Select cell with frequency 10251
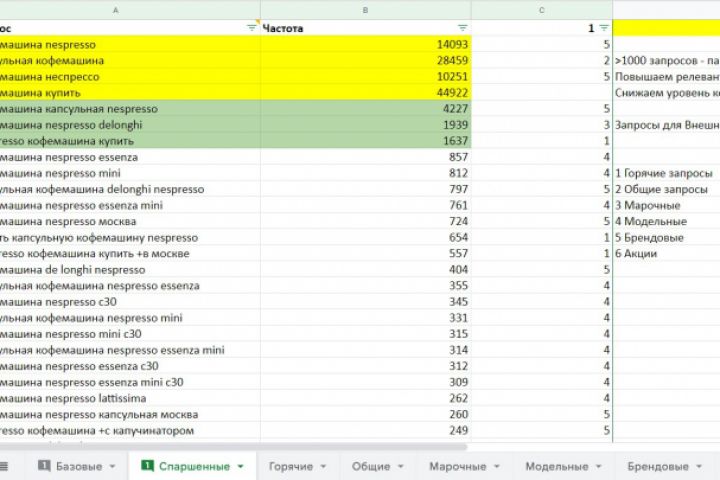Image resolution: width=720 pixels, height=480 pixels. [x=366, y=77]
